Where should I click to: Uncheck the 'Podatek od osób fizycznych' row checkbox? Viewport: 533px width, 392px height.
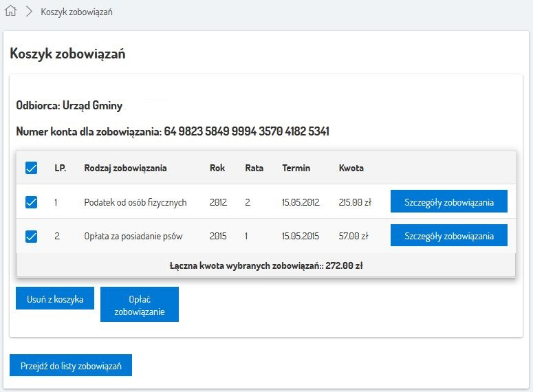[31, 202]
